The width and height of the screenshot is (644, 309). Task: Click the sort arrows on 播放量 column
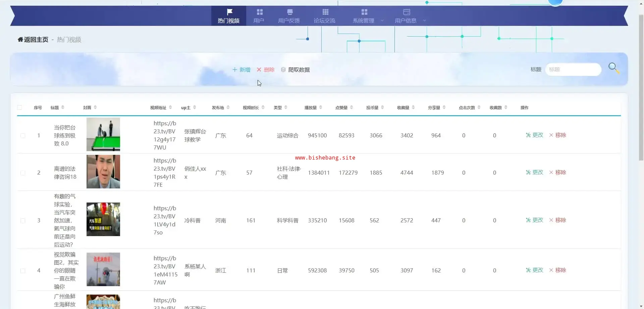pyautogui.click(x=321, y=107)
